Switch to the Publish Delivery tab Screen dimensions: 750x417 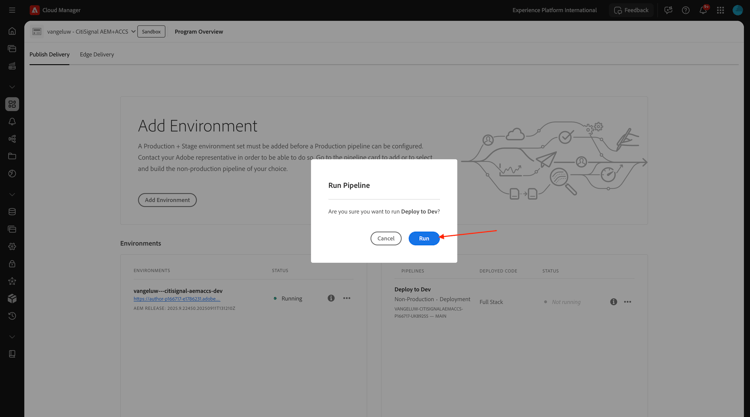(x=49, y=55)
